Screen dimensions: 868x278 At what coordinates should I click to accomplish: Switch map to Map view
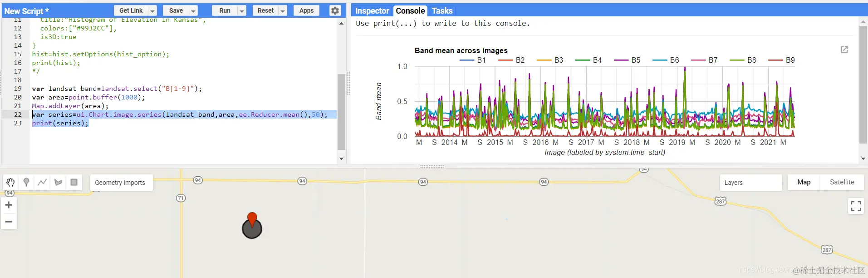[804, 182]
